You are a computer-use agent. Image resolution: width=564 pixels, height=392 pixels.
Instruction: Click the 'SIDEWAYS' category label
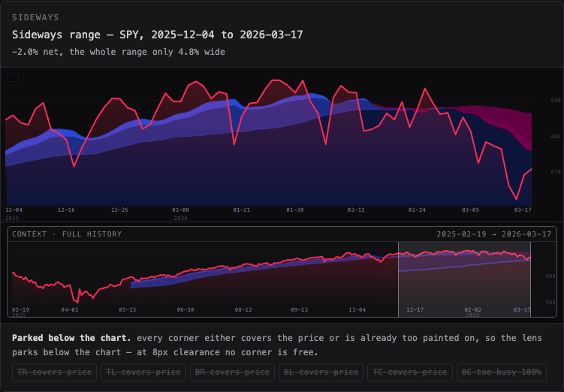(35, 17)
